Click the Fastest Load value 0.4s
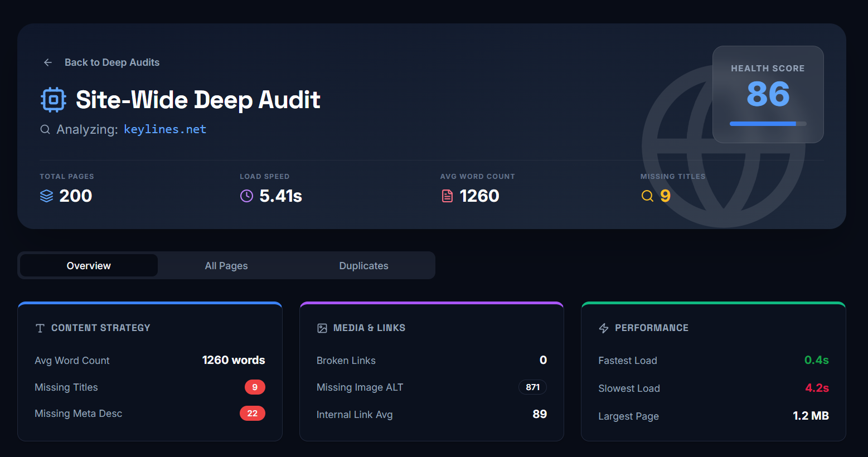 click(x=816, y=360)
